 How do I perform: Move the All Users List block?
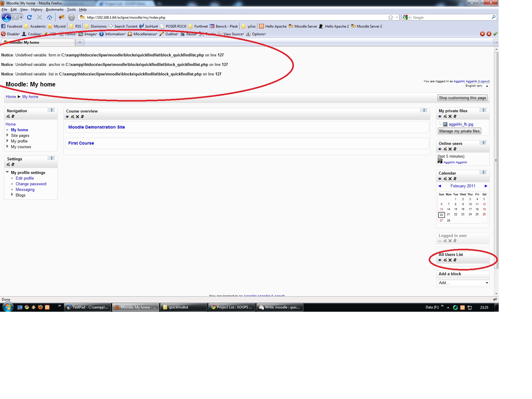(x=455, y=260)
